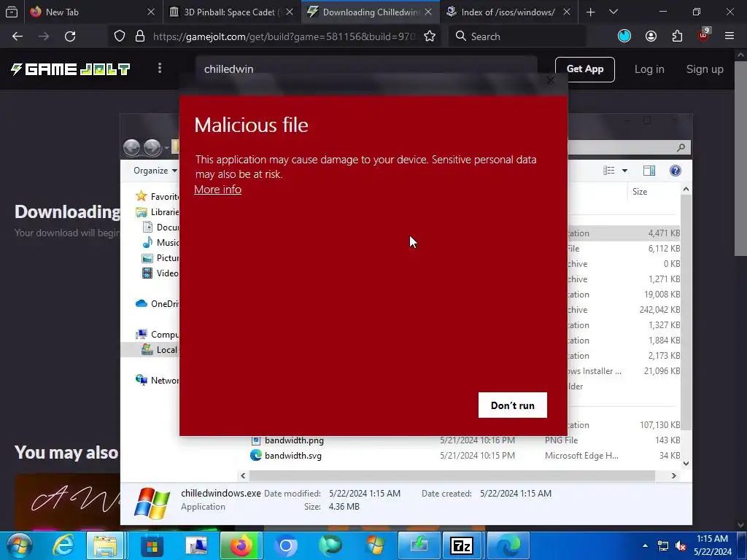Viewport: 747px width, 560px height.
Task: Click the Size column header
Action: click(640, 192)
